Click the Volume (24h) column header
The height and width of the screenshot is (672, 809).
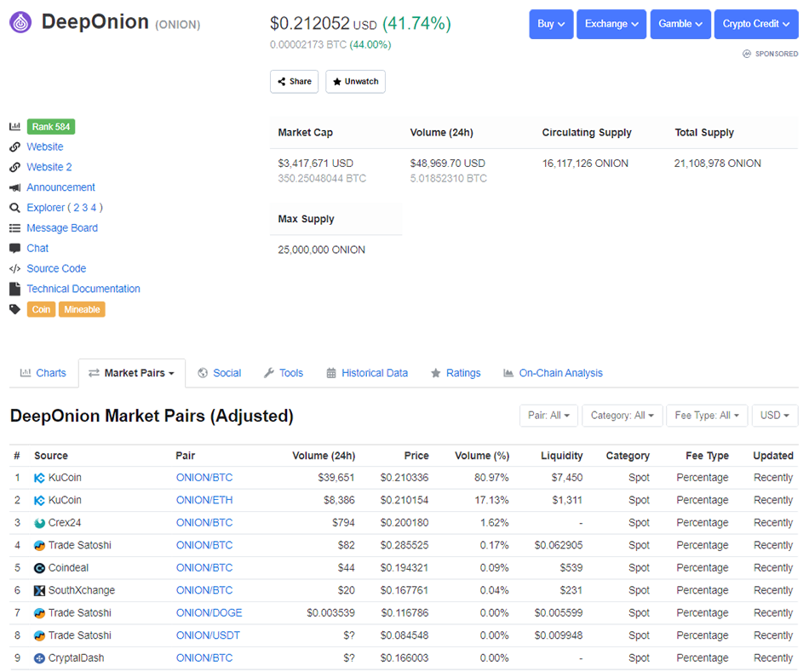(x=324, y=456)
